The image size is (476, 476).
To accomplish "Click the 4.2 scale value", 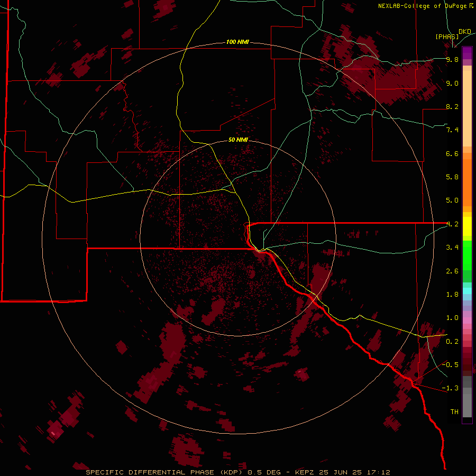I will pyautogui.click(x=452, y=224).
